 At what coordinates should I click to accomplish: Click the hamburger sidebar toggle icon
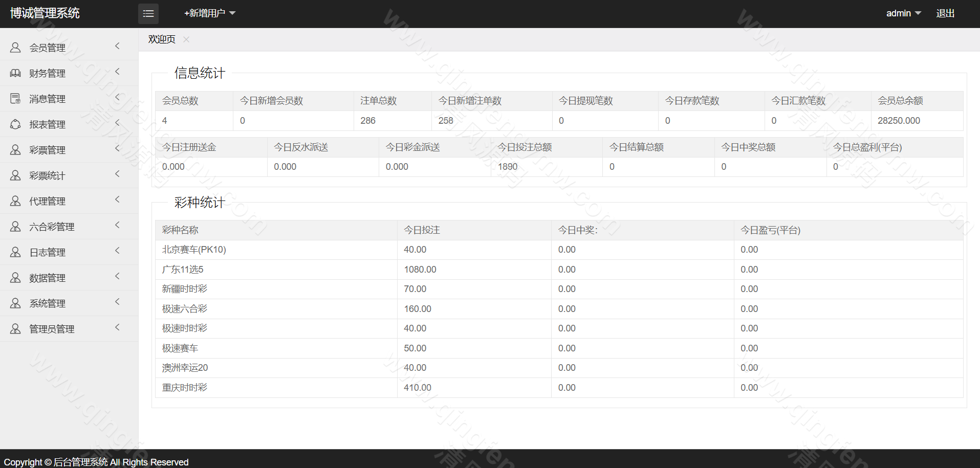pyautogui.click(x=148, y=14)
